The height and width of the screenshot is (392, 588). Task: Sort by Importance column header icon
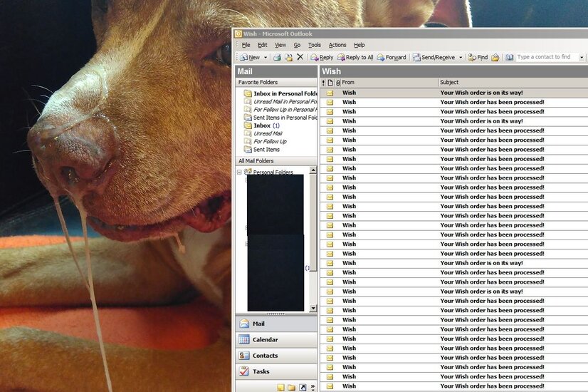323,83
